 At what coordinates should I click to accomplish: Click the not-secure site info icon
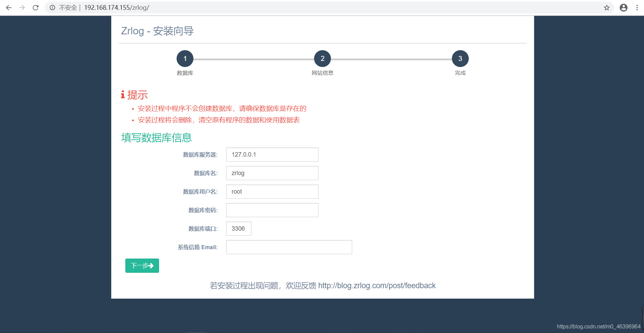tap(52, 7)
